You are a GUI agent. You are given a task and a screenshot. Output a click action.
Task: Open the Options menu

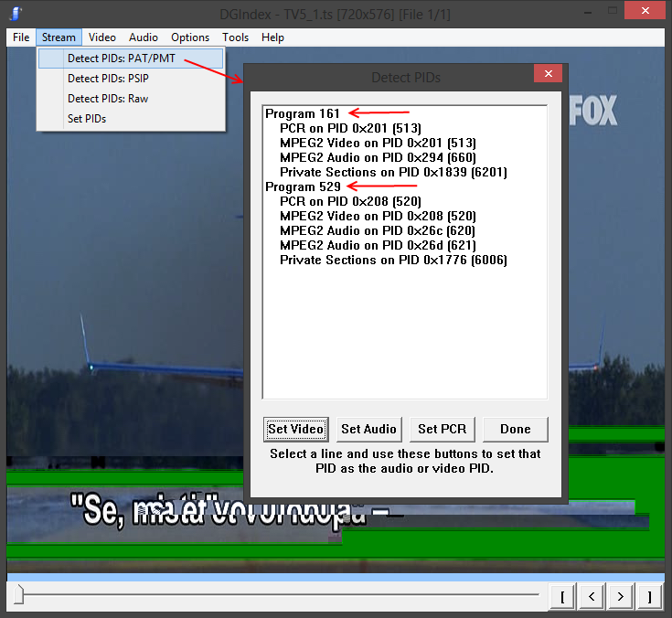[x=190, y=37]
